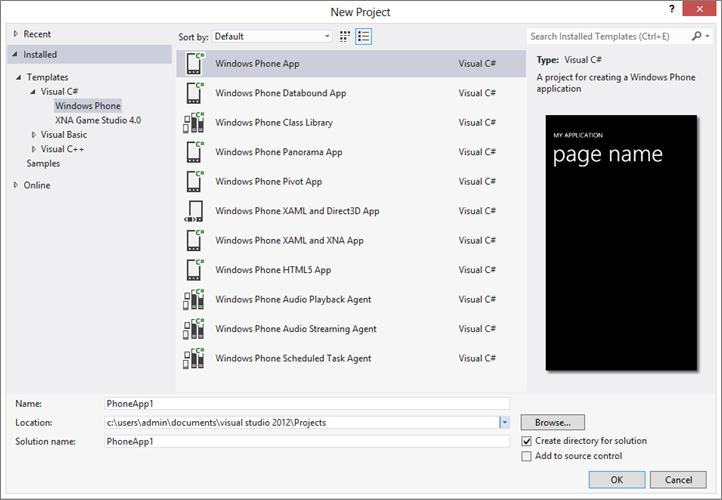Viewport: 722px width, 500px height.
Task: Click the Location path text field
Action: 302,422
